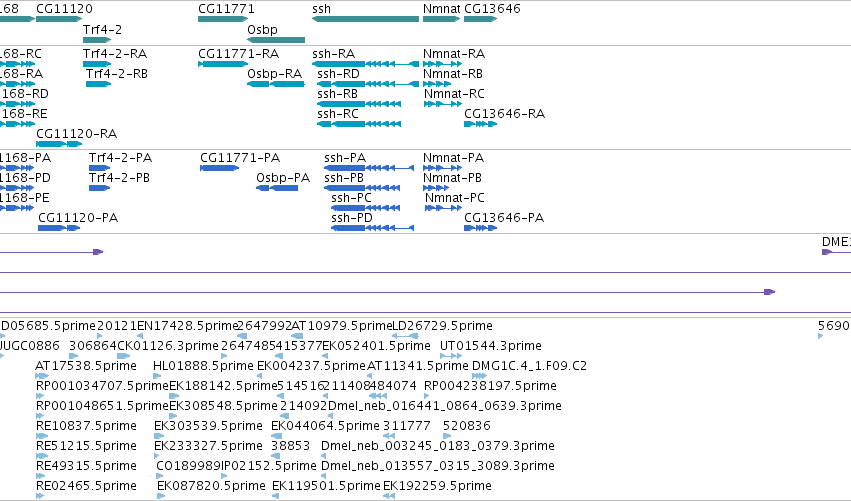Open the LD26729.5prime EST label

click(442, 326)
